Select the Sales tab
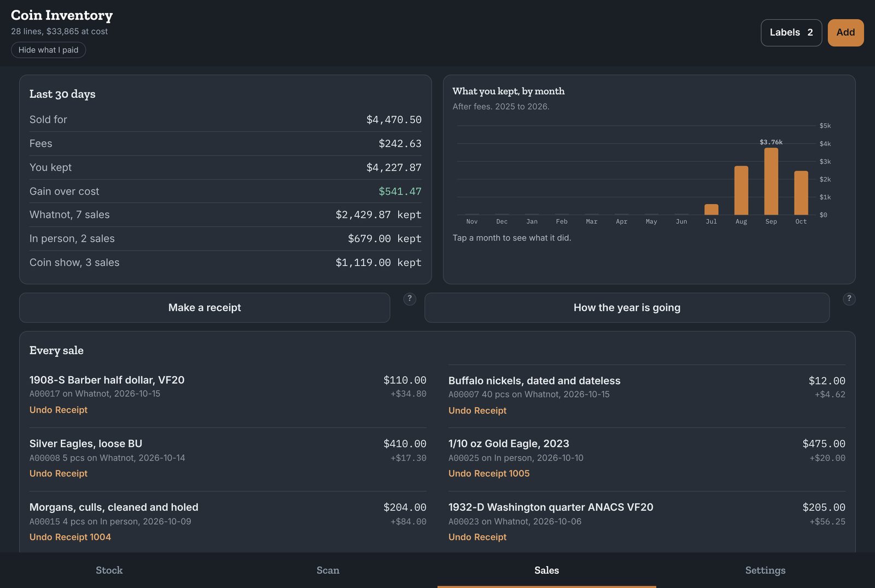The image size is (875, 588). tap(547, 570)
